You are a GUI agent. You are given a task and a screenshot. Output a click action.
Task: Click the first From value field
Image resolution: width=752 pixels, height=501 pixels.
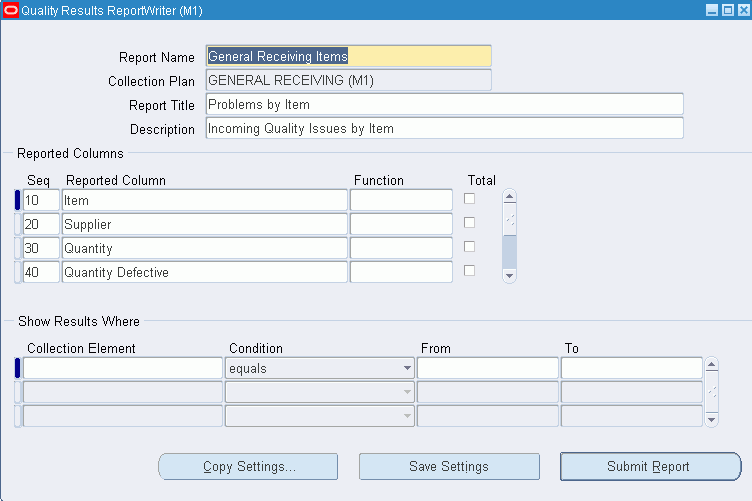[x=488, y=368]
